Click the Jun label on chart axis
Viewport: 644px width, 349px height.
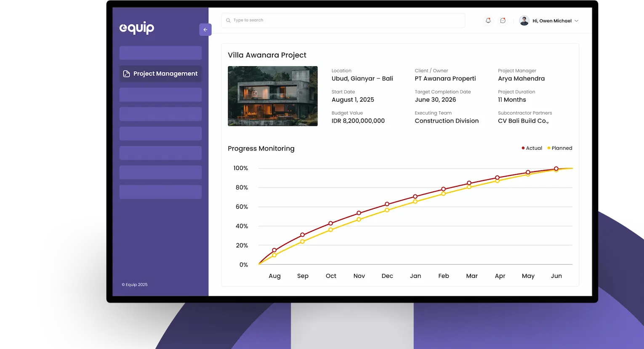(556, 276)
